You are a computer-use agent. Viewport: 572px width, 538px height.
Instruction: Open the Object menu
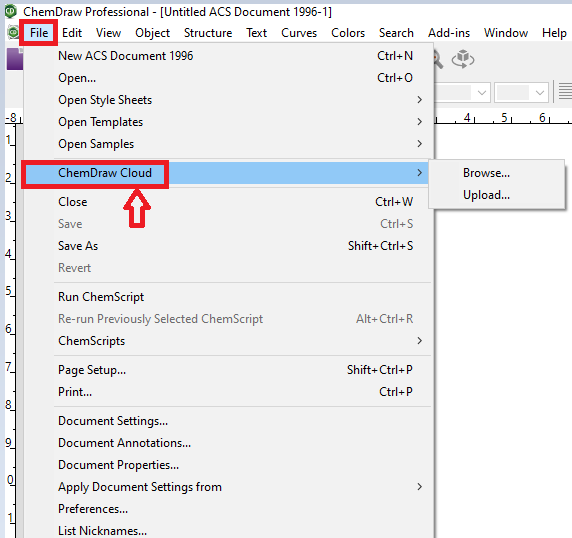152,33
